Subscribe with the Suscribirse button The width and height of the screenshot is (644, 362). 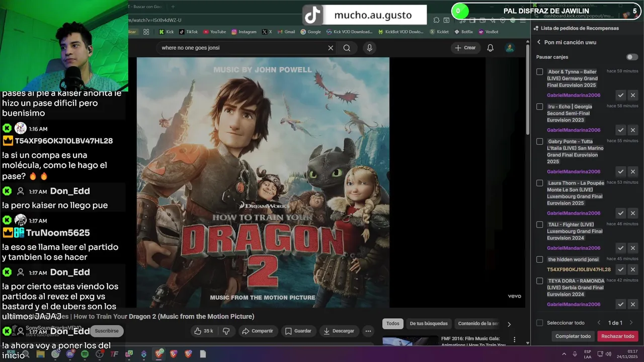pyautogui.click(x=107, y=331)
